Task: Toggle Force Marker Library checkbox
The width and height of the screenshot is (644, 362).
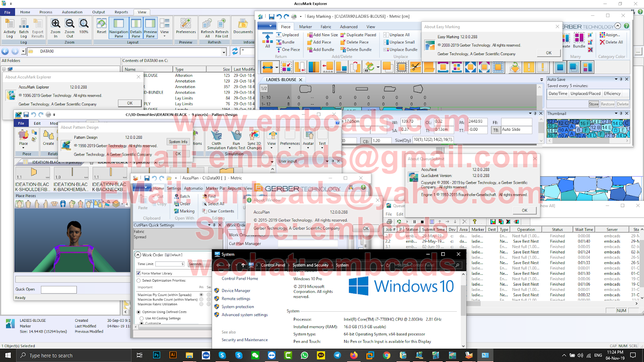Action: (138, 273)
